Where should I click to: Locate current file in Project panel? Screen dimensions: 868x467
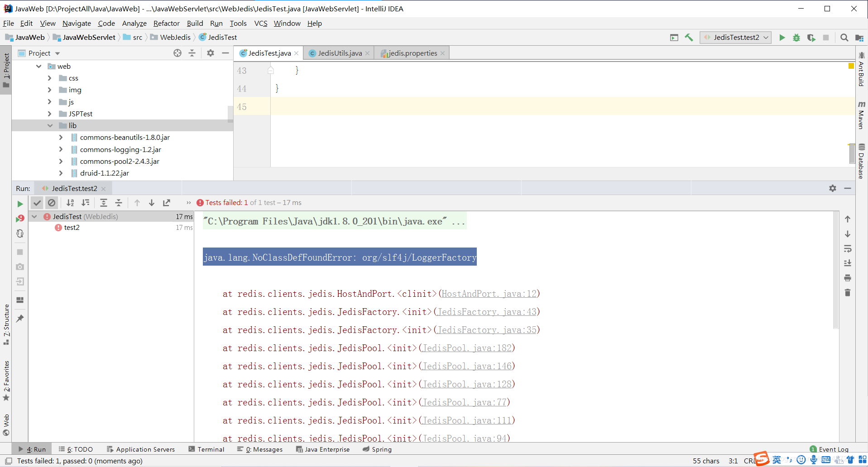click(177, 53)
